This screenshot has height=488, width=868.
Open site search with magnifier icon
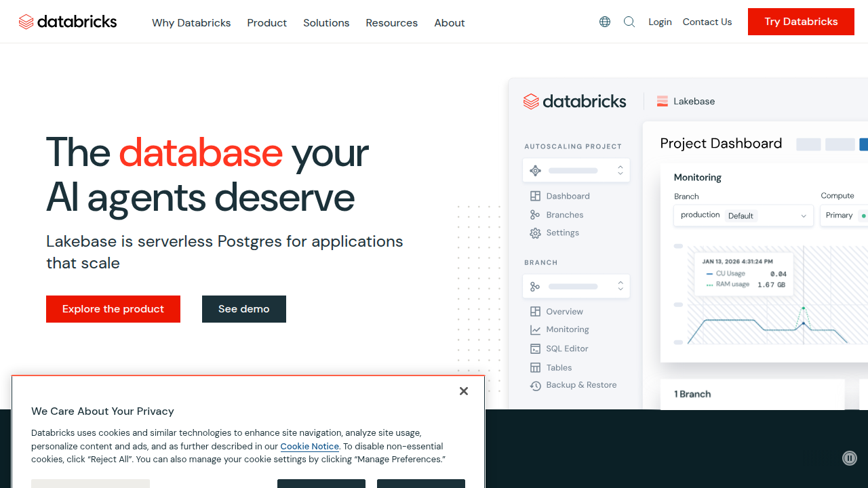pos(629,22)
